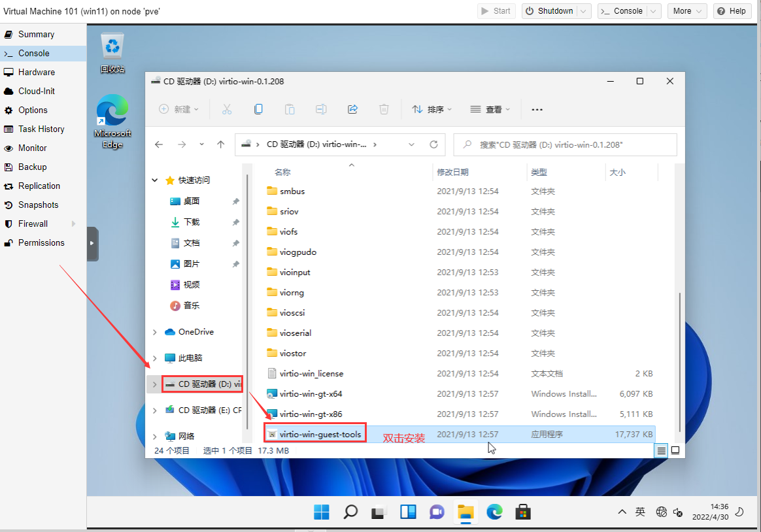The height and width of the screenshot is (532, 761).
Task: Refresh the current folder view
Action: (x=434, y=144)
